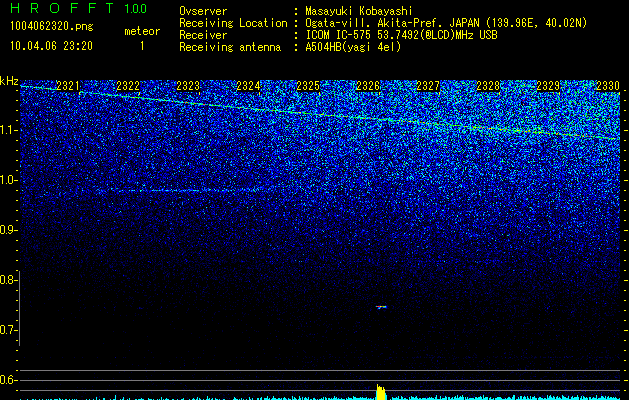This screenshot has width=629, height=400.
Task: Click the 2322 time marker
Action: [x=128, y=86]
